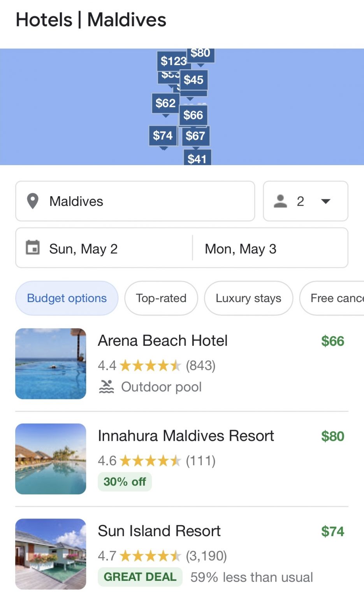Click the location pin icon beside Maldives
The image size is (364, 598).
[x=33, y=201]
